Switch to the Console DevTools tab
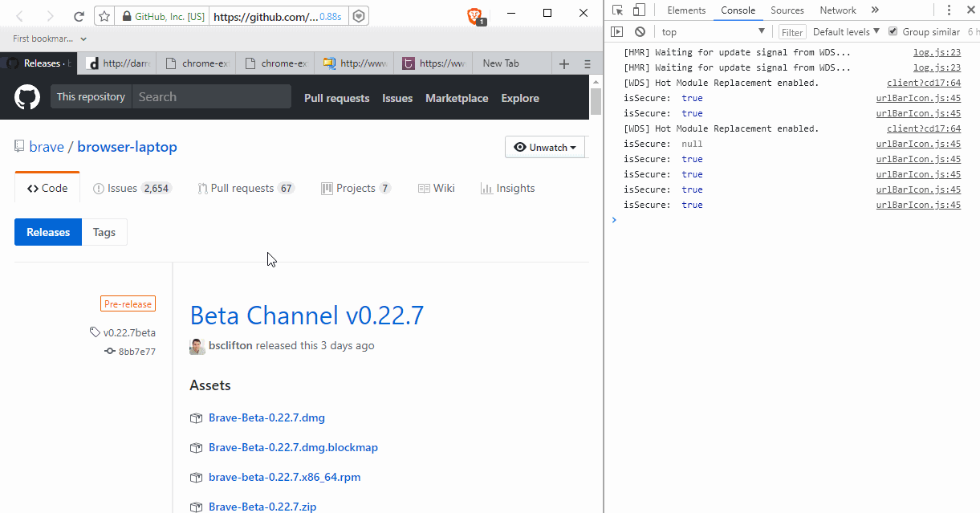Viewport: 980px width, 513px height. 738,10
